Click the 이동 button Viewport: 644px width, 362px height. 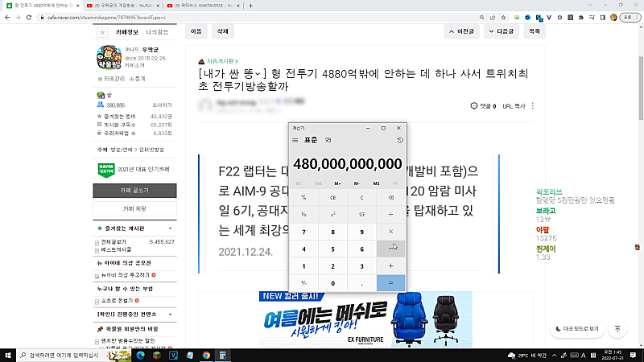pos(196,31)
